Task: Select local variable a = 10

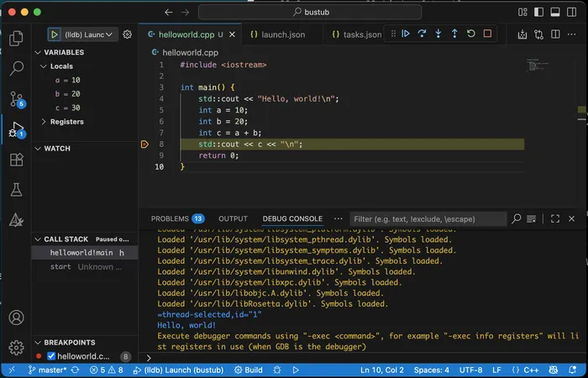Action: pos(68,81)
